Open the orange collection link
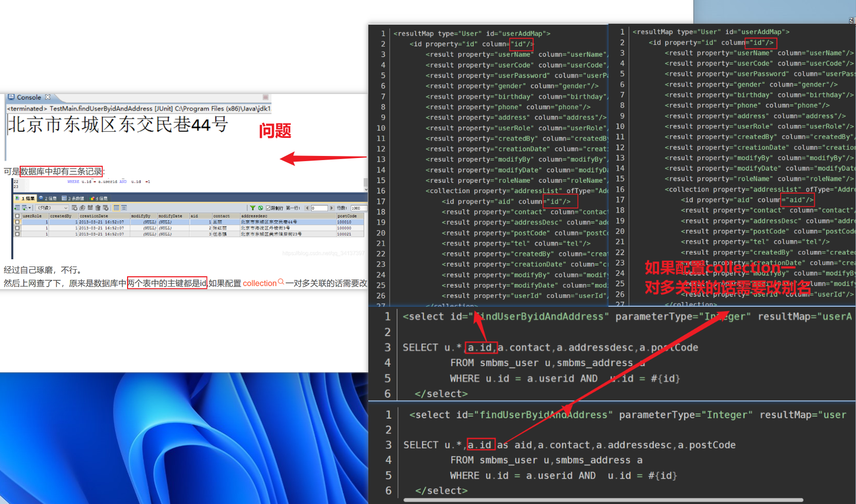 click(x=260, y=283)
